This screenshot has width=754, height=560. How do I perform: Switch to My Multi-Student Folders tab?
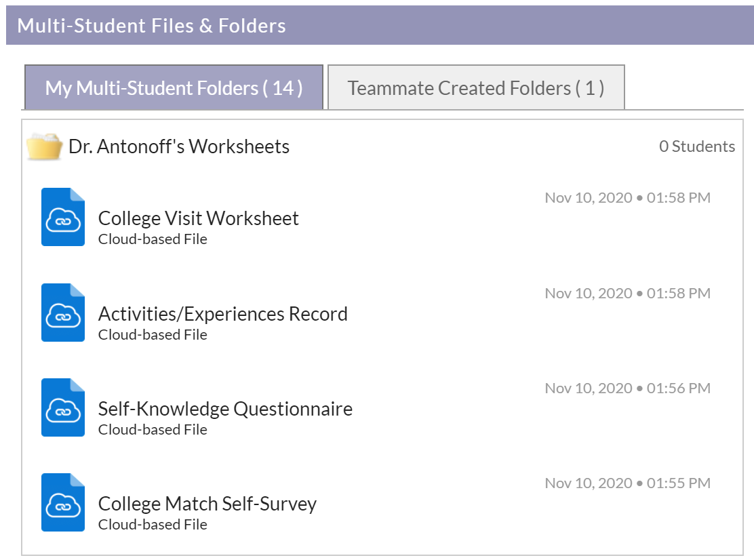coord(174,88)
